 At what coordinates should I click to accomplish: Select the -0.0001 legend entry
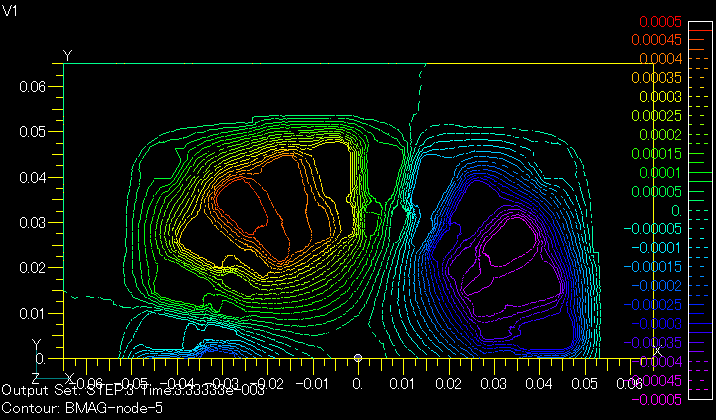660,249
